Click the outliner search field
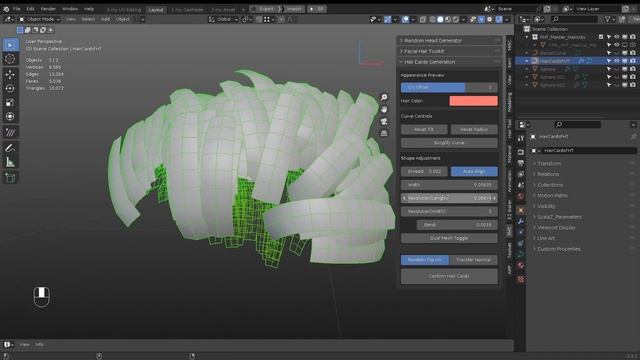The width and height of the screenshot is (640, 360). click(574, 19)
